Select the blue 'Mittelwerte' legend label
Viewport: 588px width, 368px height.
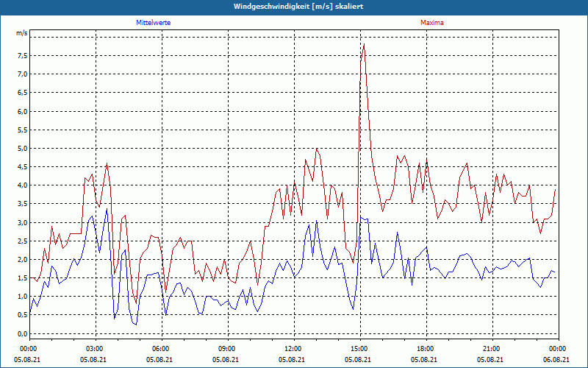(154, 23)
